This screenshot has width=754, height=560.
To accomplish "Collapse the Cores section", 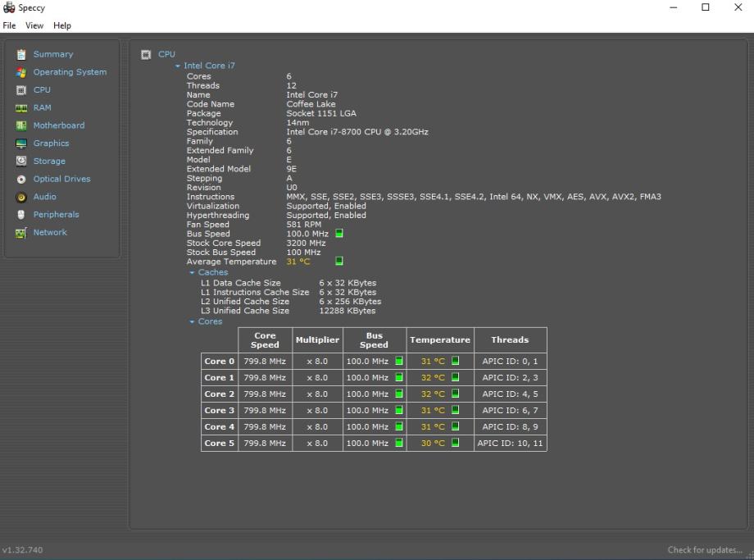I will tap(193, 322).
